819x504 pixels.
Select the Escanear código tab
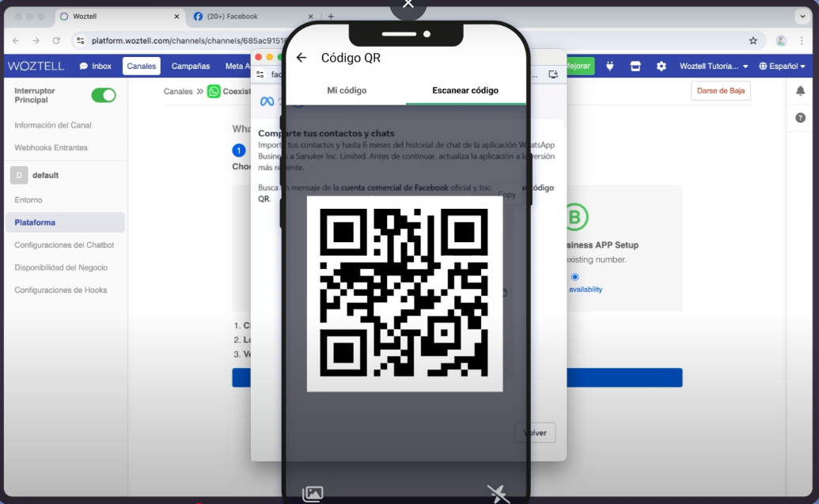pyautogui.click(x=465, y=90)
